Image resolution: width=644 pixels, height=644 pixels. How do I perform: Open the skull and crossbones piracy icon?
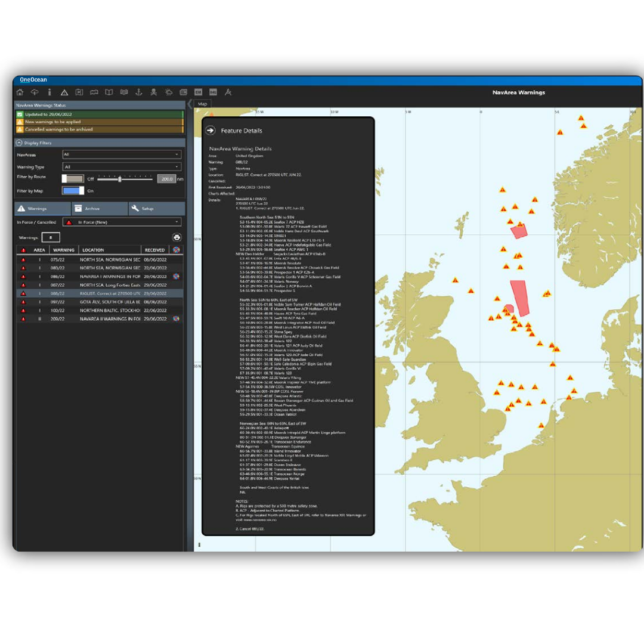pyautogui.click(x=153, y=92)
